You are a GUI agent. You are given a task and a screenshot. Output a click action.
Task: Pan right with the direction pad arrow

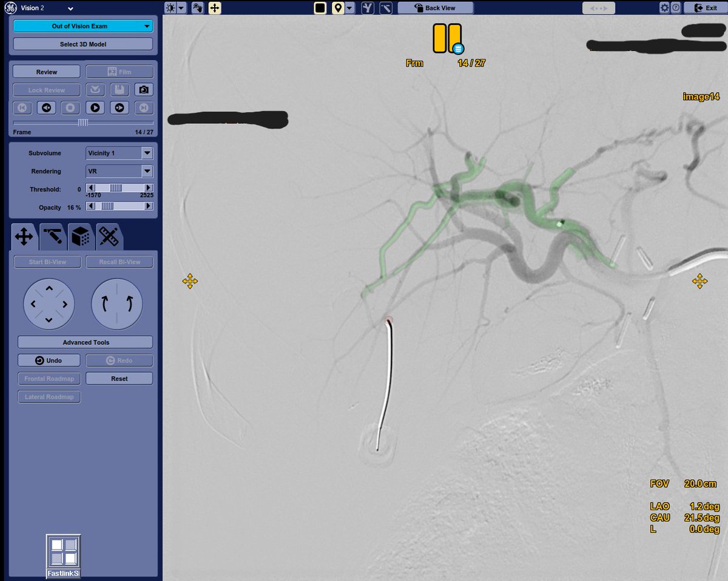coord(65,304)
